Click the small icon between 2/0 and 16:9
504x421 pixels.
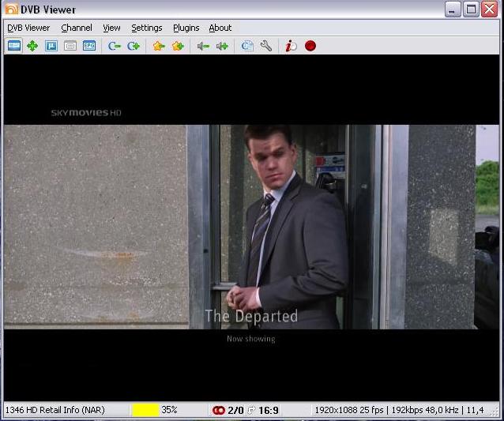251,410
